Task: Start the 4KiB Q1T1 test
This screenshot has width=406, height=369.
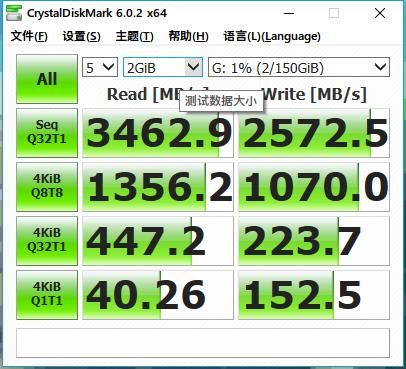Action: (x=47, y=295)
